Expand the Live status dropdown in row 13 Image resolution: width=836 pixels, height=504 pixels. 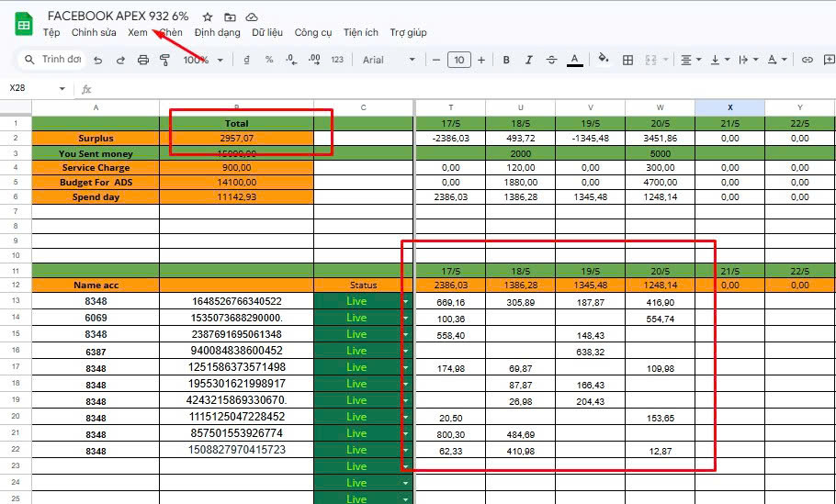(x=406, y=301)
